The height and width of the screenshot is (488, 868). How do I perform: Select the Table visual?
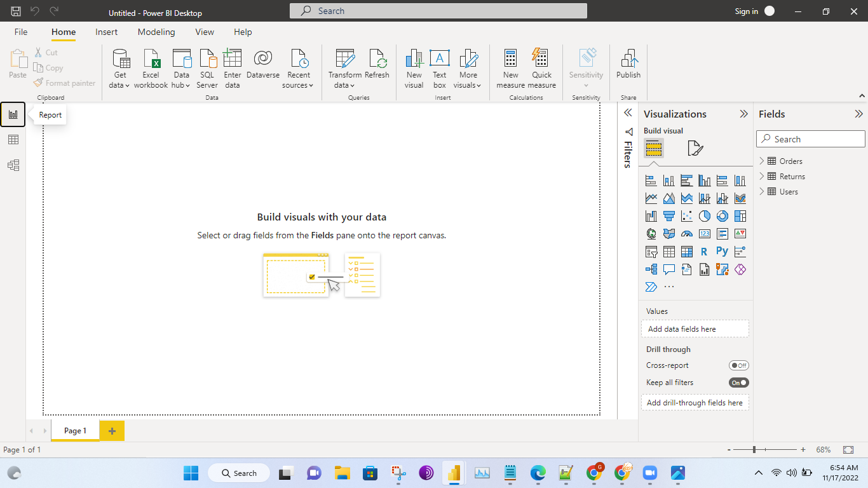pos(668,252)
